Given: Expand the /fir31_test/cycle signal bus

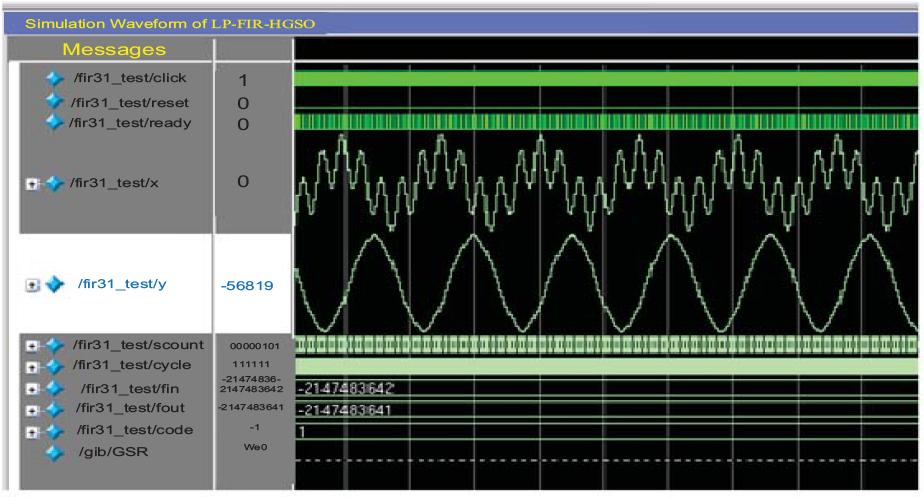Looking at the screenshot, I should 31,366.
